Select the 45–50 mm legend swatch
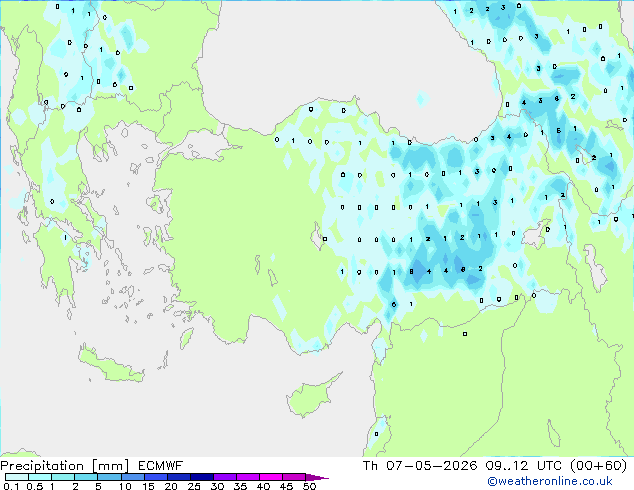The height and width of the screenshot is (490, 634). [294, 477]
